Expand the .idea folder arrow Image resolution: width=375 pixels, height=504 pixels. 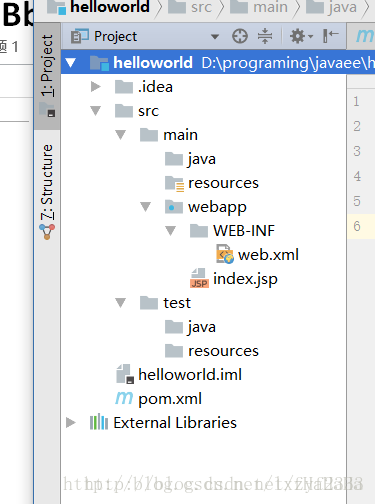96,87
